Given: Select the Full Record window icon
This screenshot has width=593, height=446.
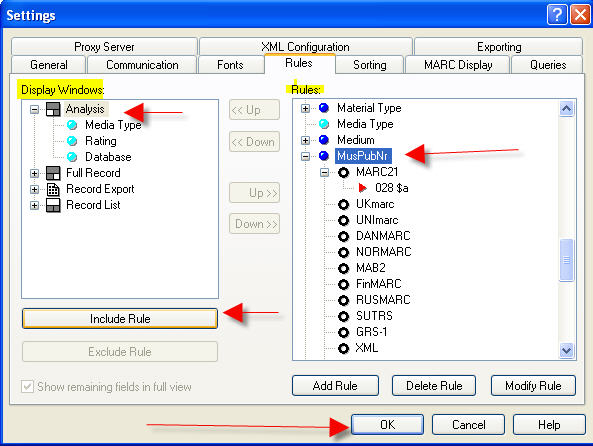Looking at the screenshot, I should (x=53, y=173).
